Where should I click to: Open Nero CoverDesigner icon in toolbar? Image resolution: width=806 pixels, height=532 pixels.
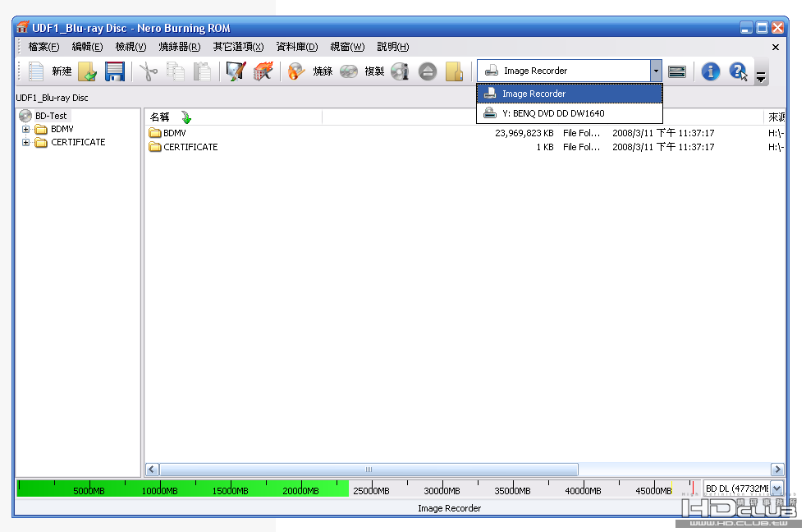tap(236, 71)
